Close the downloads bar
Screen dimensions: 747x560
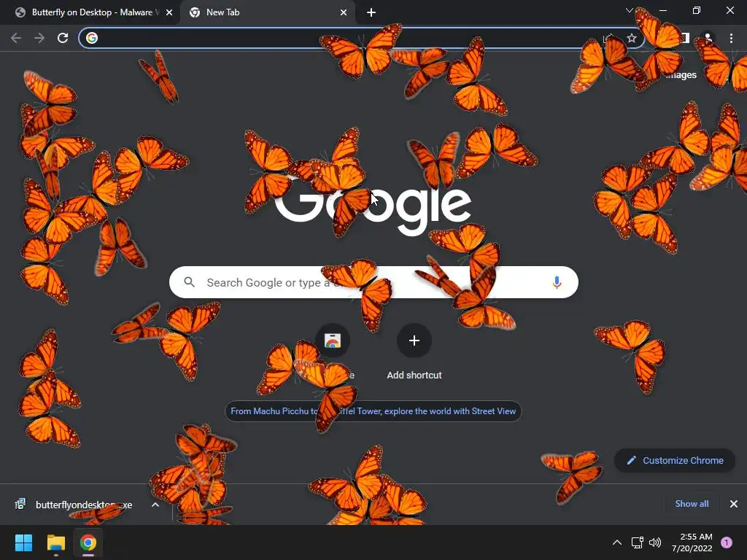coord(734,504)
